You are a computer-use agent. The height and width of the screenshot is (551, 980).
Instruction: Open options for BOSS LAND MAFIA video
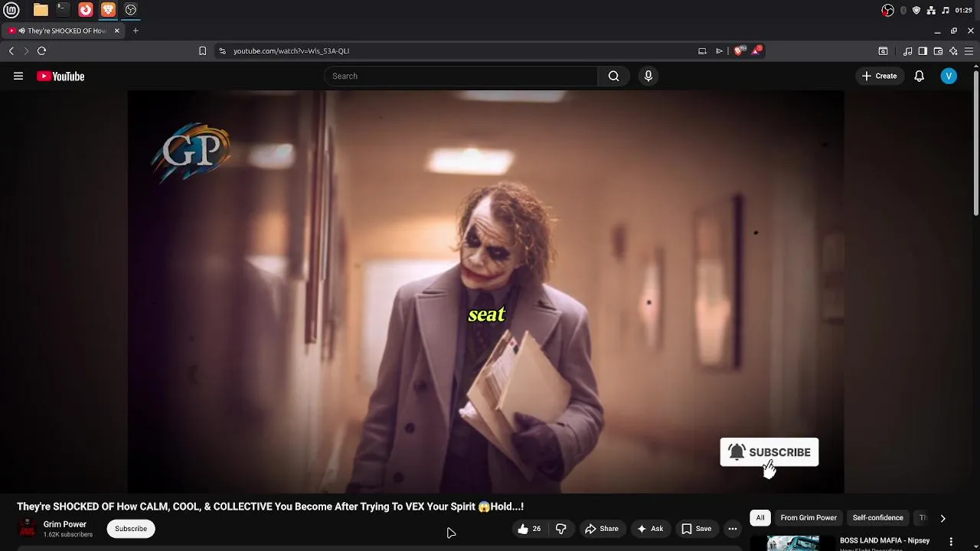click(951, 542)
